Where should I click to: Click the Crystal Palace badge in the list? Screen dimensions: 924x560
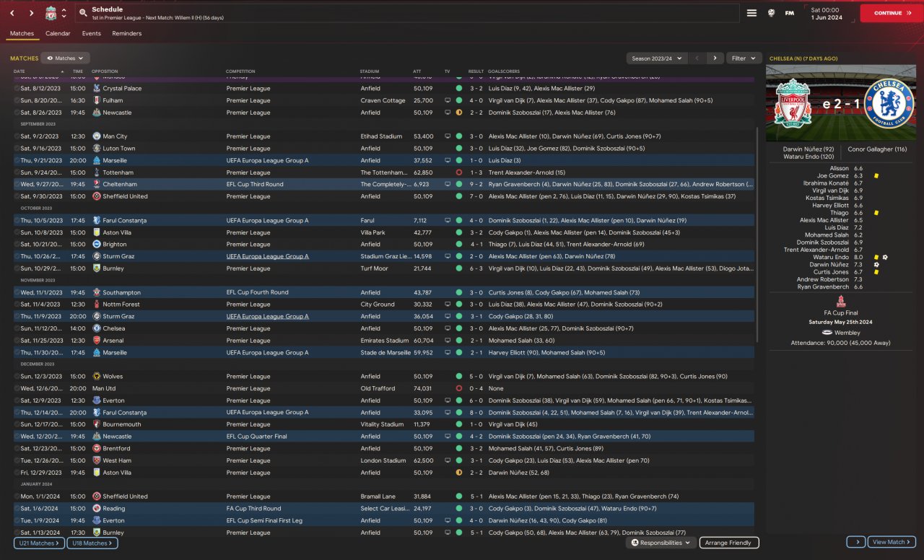[x=97, y=89]
